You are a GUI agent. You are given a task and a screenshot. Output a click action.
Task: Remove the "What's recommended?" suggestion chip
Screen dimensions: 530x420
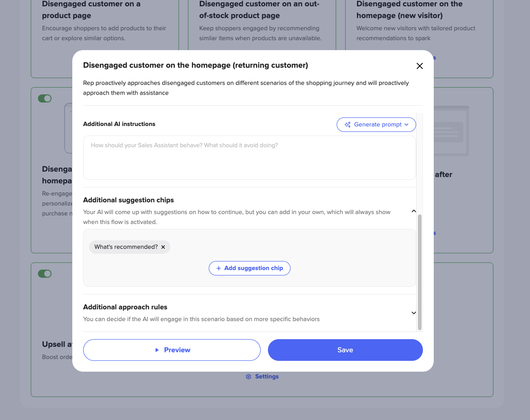[163, 247]
